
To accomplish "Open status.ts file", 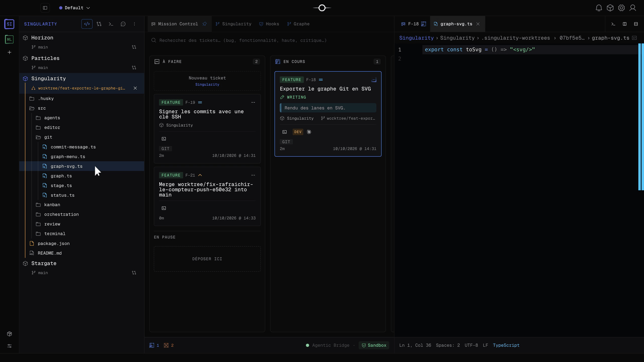I will tap(82, 195).
